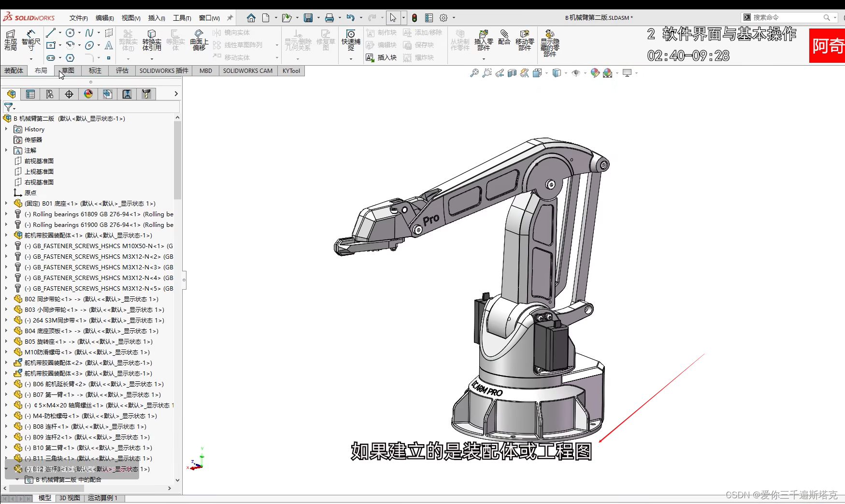The width and height of the screenshot is (845, 504).
Task: Click the Print icon
Action: pyautogui.click(x=329, y=18)
